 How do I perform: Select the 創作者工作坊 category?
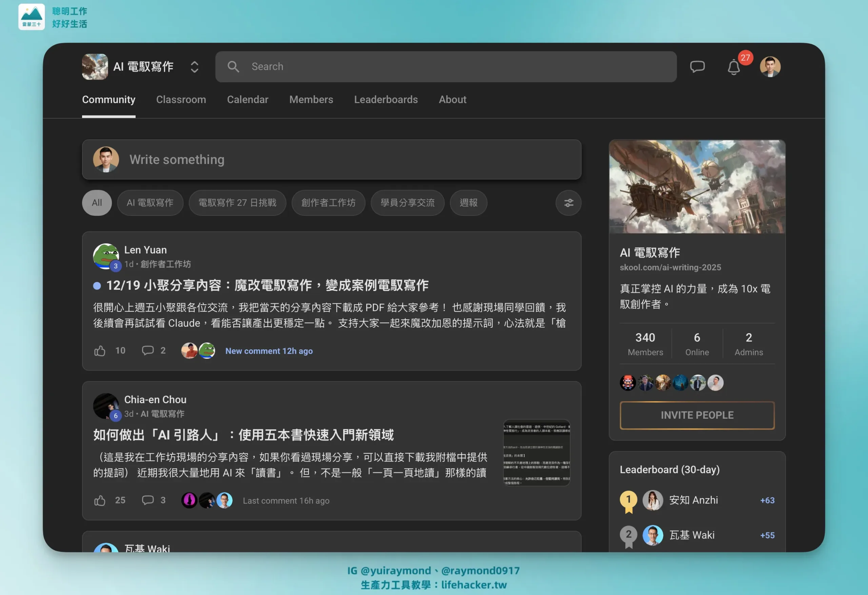click(328, 203)
